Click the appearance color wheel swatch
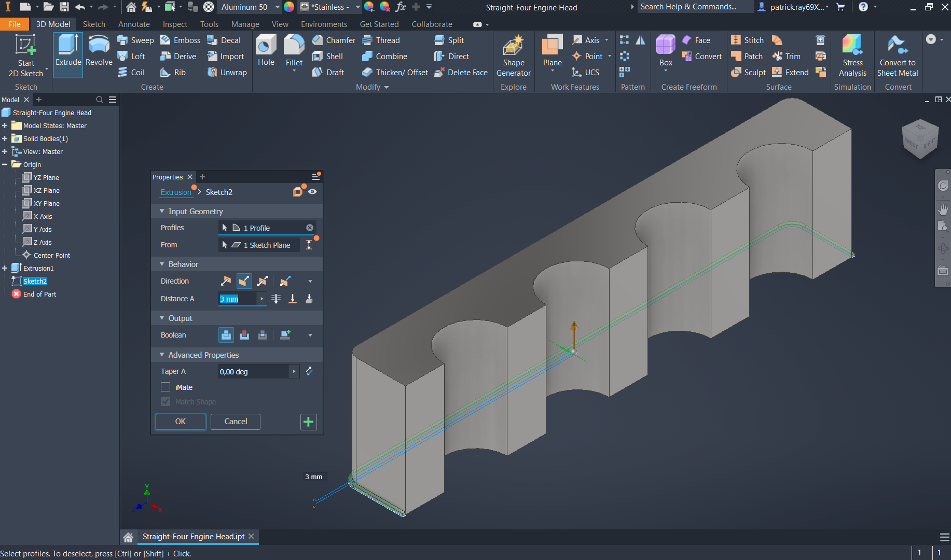 click(x=289, y=7)
